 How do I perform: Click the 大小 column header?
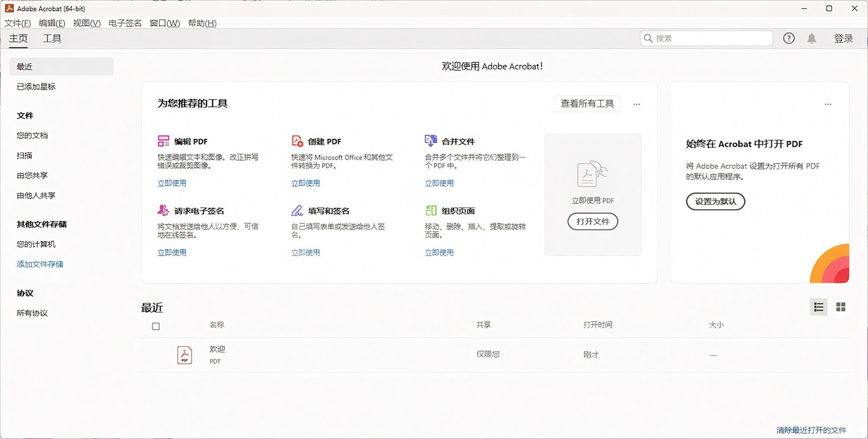pos(716,325)
